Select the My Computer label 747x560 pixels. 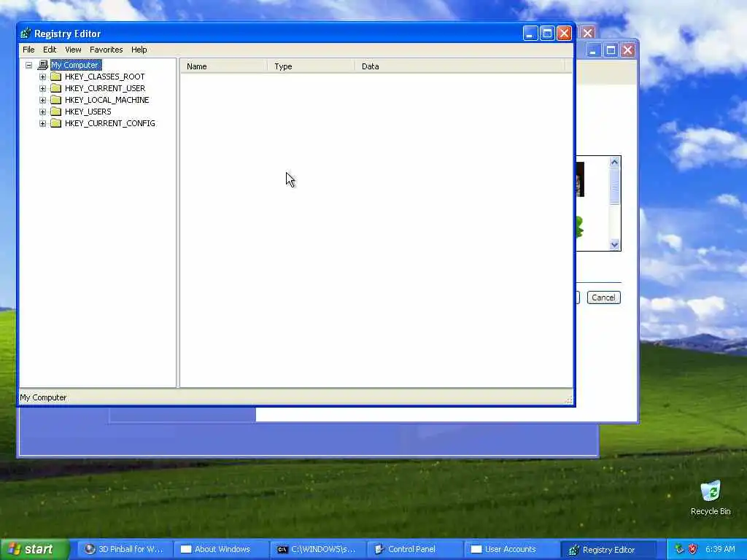point(76,65)
